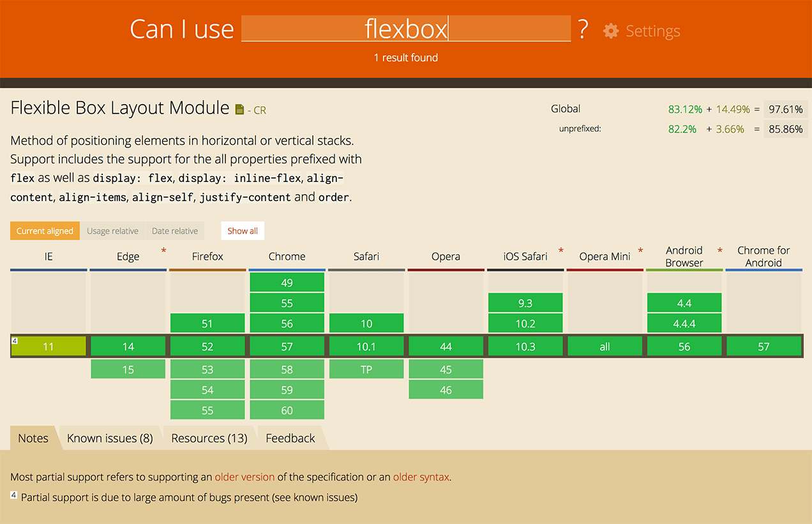Switch to the Resources (13) tab

[x=209, y=438]
